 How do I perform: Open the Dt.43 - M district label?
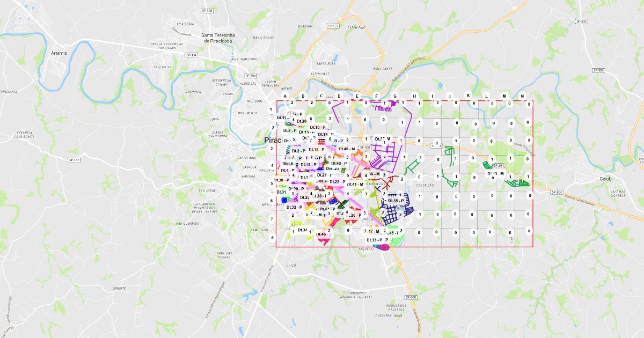point(495,173)
